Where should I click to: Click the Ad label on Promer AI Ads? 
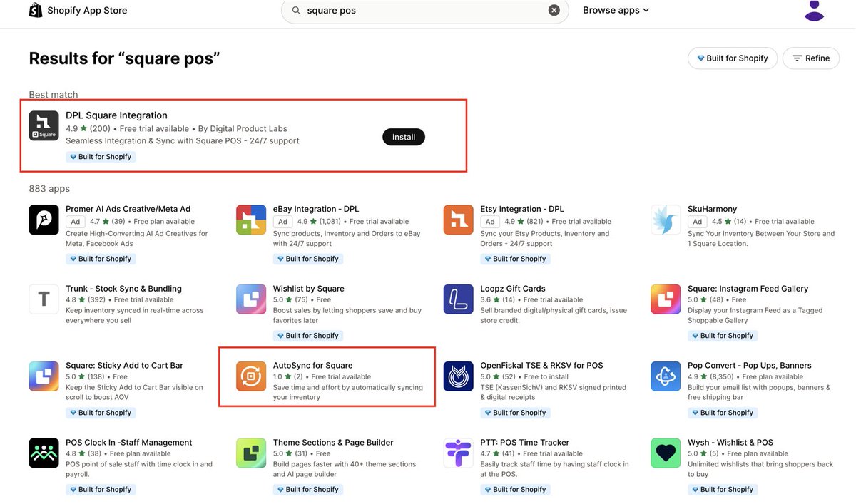[76, 222]
